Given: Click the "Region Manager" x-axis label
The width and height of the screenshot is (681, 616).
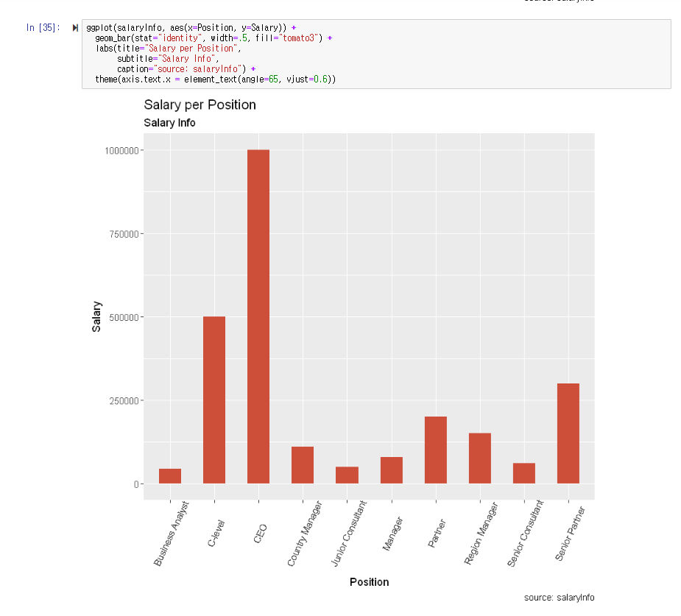Looking at the screenshot, I should (481, 534).
